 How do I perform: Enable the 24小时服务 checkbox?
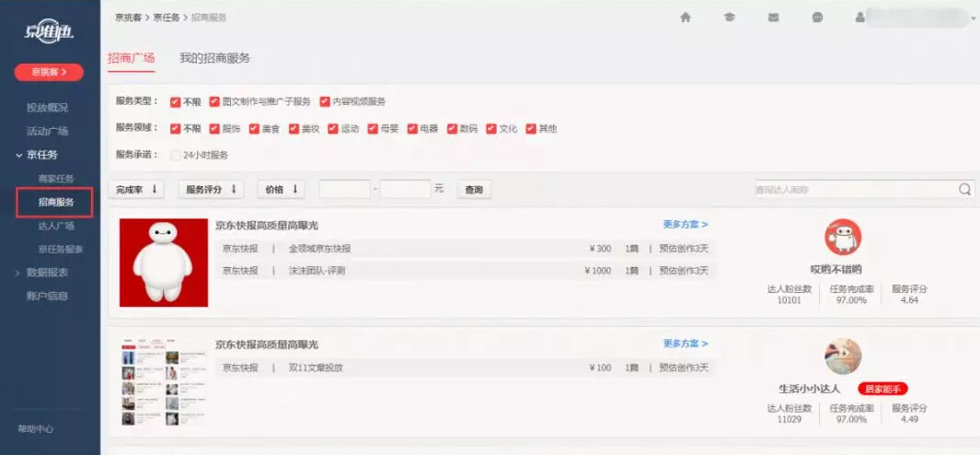click(175, 156)
